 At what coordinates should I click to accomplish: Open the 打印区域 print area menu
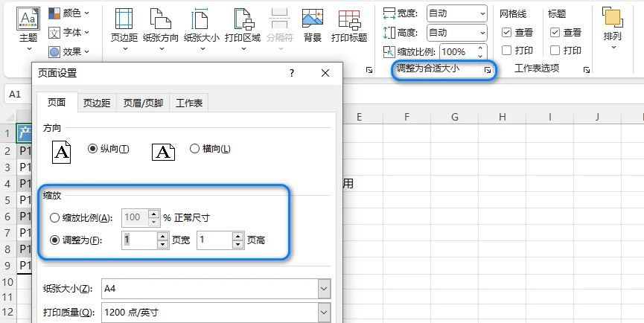[243, 29]
